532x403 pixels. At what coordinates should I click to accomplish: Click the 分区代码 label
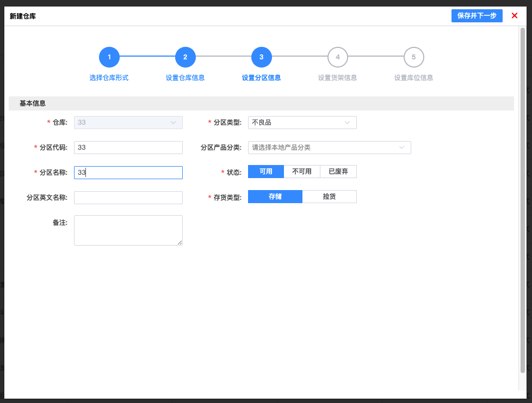click(53, 148)
